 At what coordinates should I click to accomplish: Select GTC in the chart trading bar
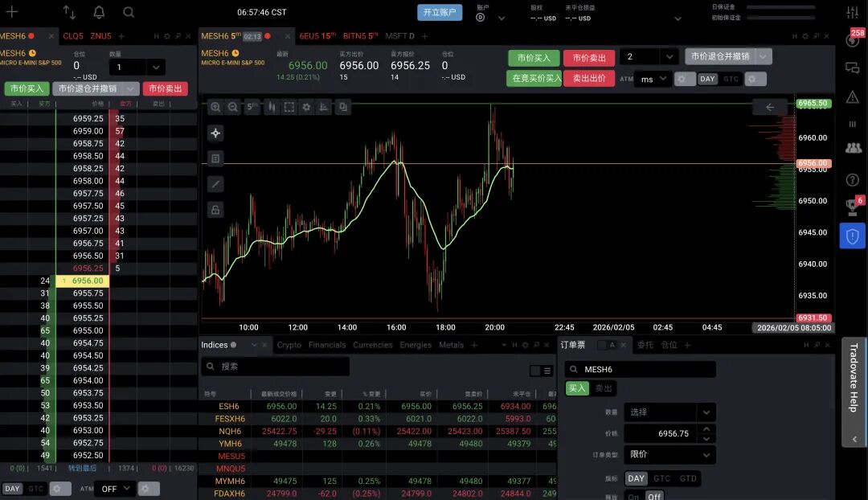click(731, 80)
